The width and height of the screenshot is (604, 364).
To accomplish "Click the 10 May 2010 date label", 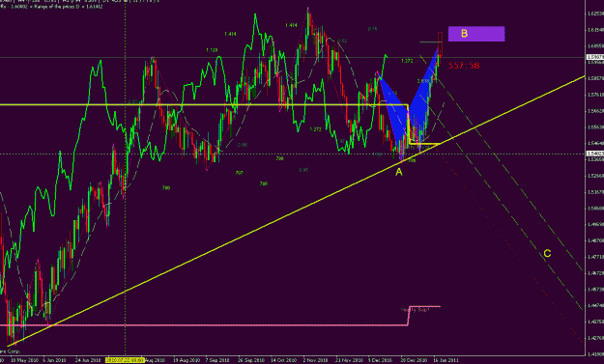I will coord(24,360).
